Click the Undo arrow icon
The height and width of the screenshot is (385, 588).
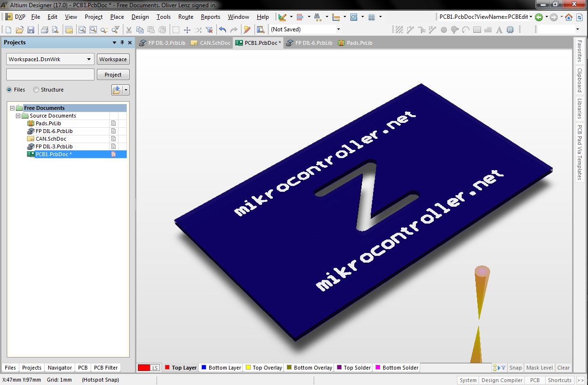(x=223, y=30)
